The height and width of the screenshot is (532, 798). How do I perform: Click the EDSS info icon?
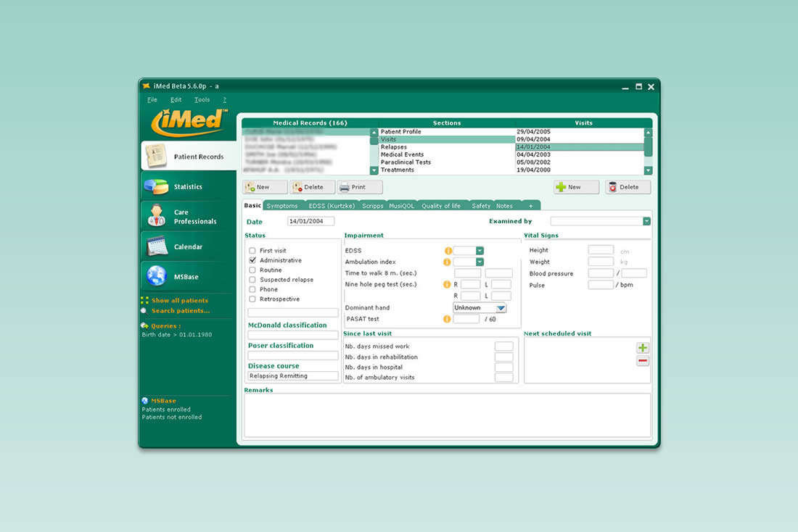tap(447, 251)
